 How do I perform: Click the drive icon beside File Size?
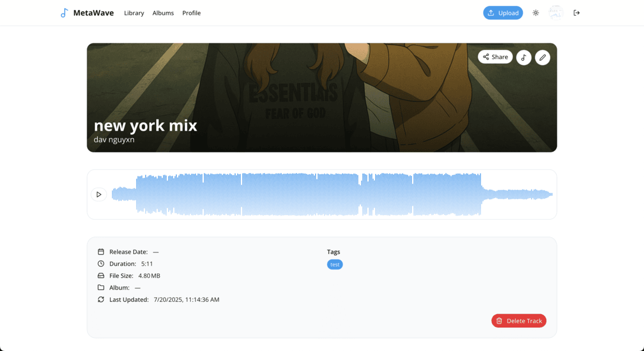[101, 275]
